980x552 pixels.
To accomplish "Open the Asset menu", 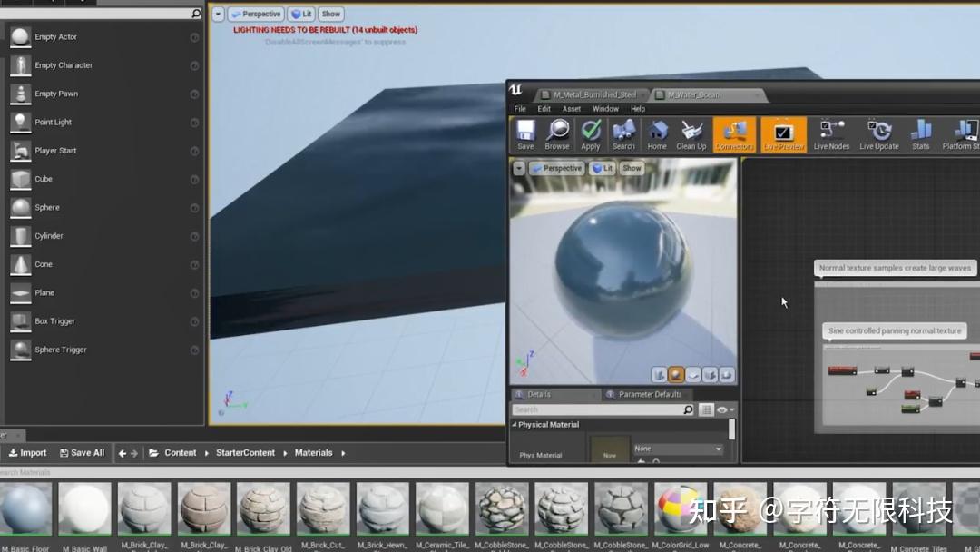I will coord(572,109).
